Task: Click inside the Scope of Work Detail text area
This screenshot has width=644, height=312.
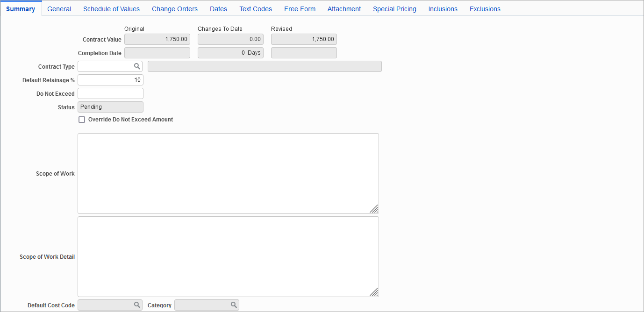Action: click(228, 256)
